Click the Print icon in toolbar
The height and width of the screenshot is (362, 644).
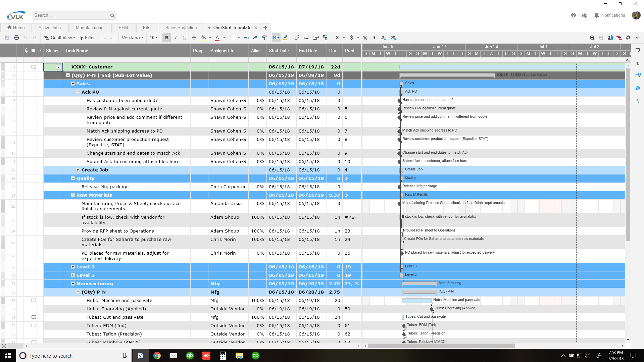tap(16, 38)
